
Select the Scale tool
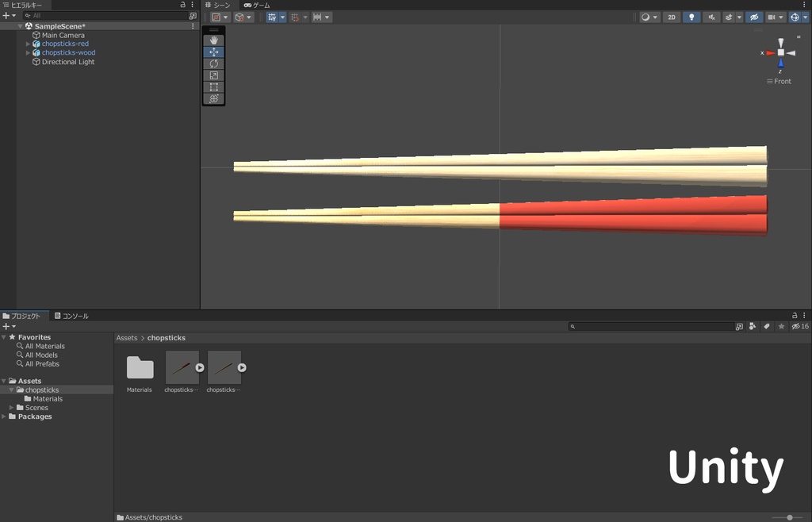[x=214, y=75]
